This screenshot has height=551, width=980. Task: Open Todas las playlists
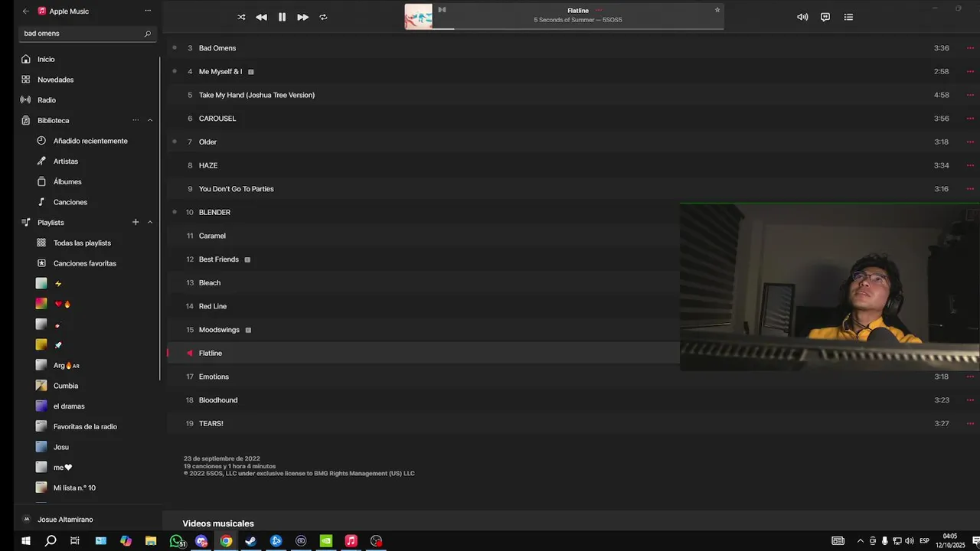click(82, 243)
